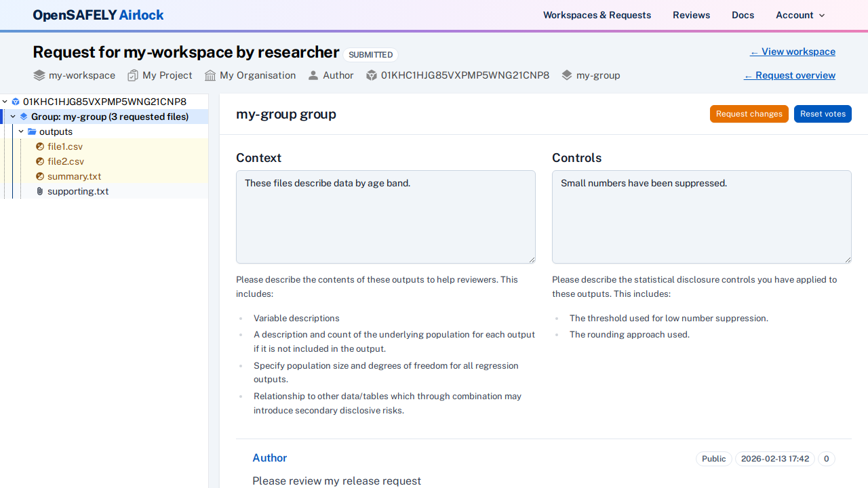Go to the Reviews page
868x488 pixels.
point(691,15)
